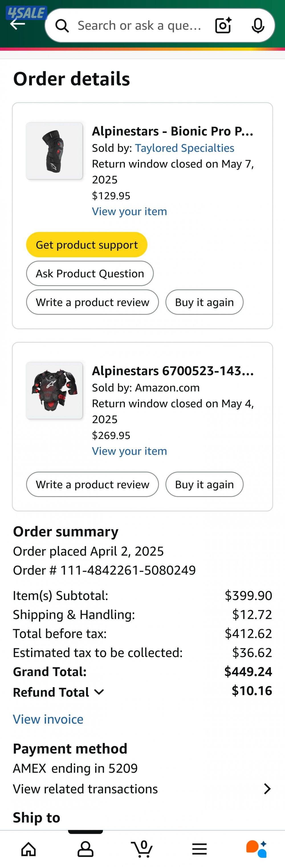Open camera lens search icon
Image resolution: width=285 pixels, height=868 pixels.
[223, 25]
